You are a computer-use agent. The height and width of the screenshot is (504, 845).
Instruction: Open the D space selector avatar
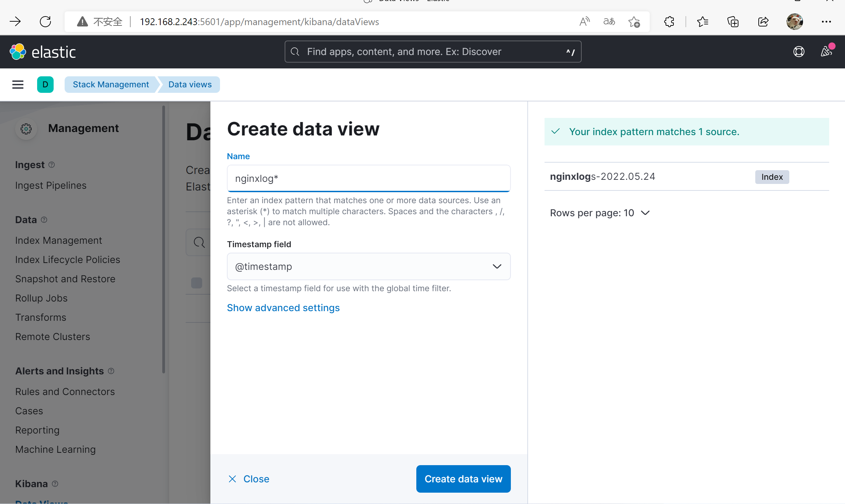45,85
